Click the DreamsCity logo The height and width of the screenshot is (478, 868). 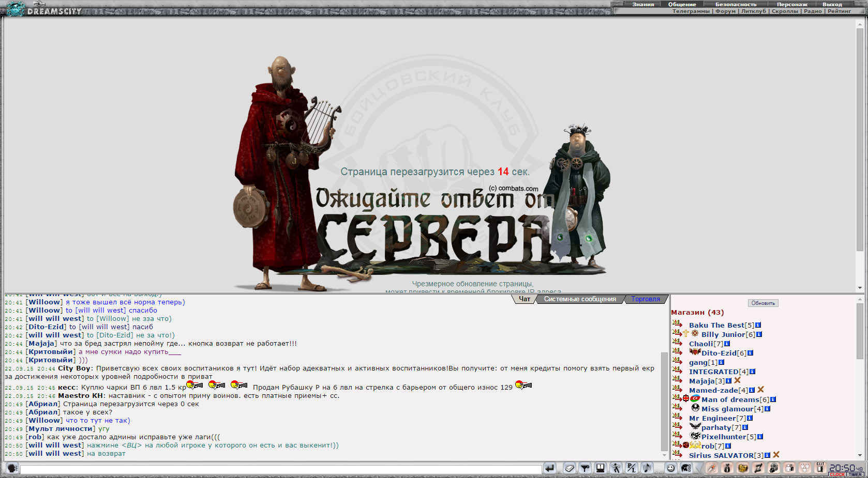coord(43,9)
